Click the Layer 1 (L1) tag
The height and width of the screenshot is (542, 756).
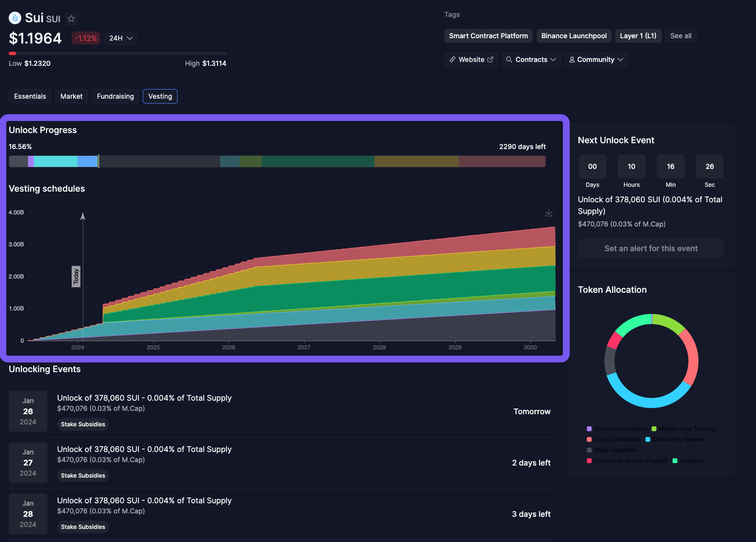click(x=638, y=36)
